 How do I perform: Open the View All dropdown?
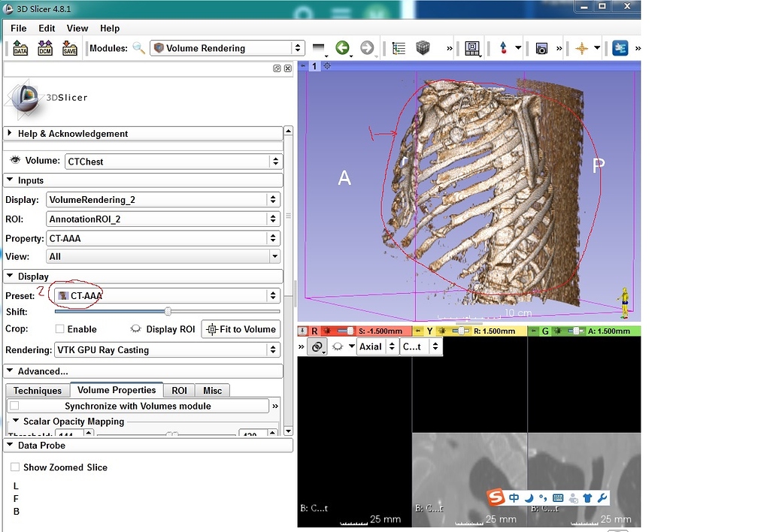tap(163, 256)
